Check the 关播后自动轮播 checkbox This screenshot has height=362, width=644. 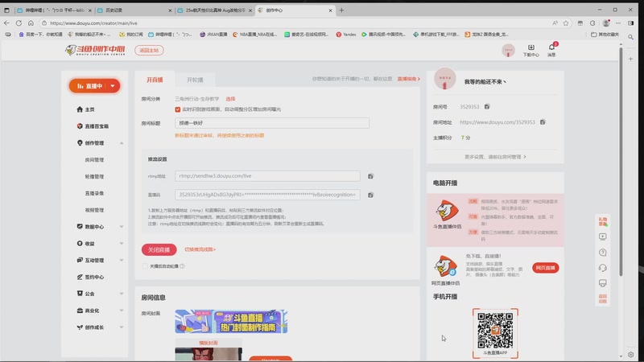tap(145, 266)
